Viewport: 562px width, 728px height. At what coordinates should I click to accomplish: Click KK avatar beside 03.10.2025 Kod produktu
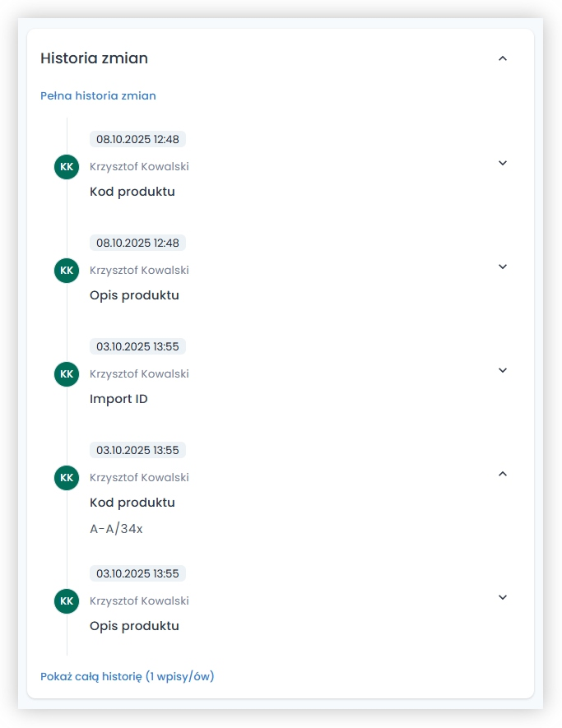(x=67, y=478)
